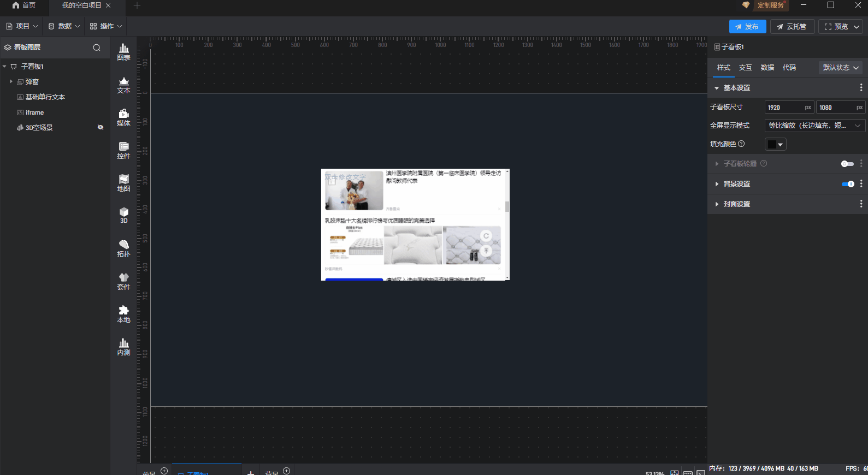868x475 pixels.
Task: Toggle visibility of 3D空场景 layer
Action: (x=101, y=127)
